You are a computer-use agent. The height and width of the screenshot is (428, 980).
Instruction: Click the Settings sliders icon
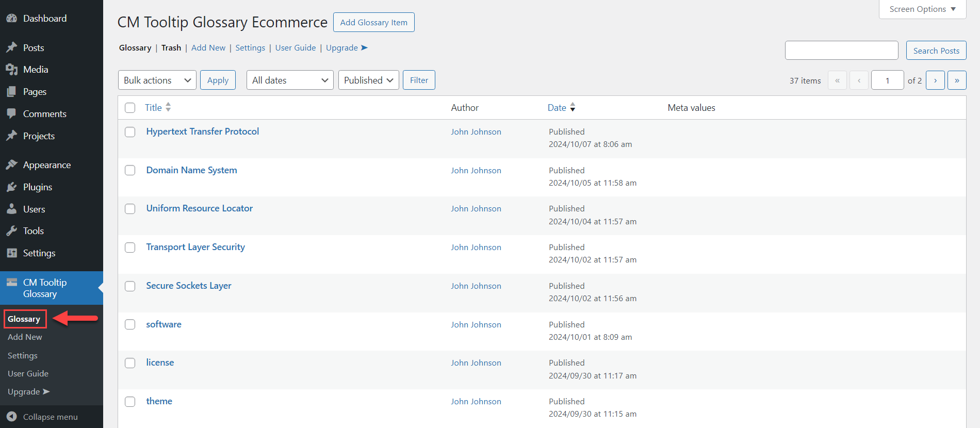11,253
